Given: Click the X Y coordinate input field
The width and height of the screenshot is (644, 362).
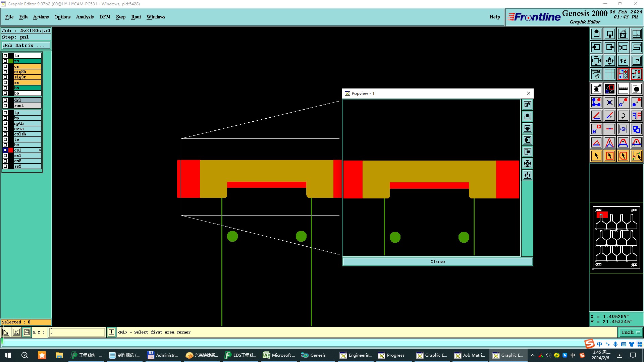Looking at the screenshot, I should click(x=77, y=332).
